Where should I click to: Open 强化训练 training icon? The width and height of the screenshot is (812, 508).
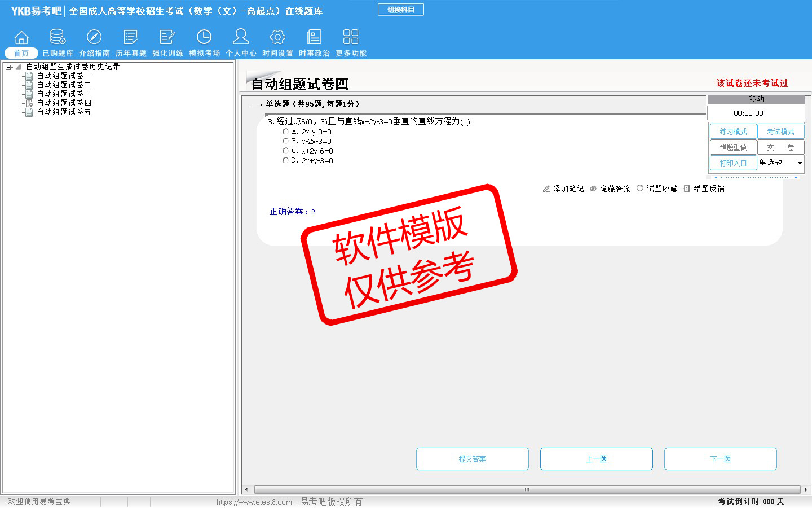(167, 37)
